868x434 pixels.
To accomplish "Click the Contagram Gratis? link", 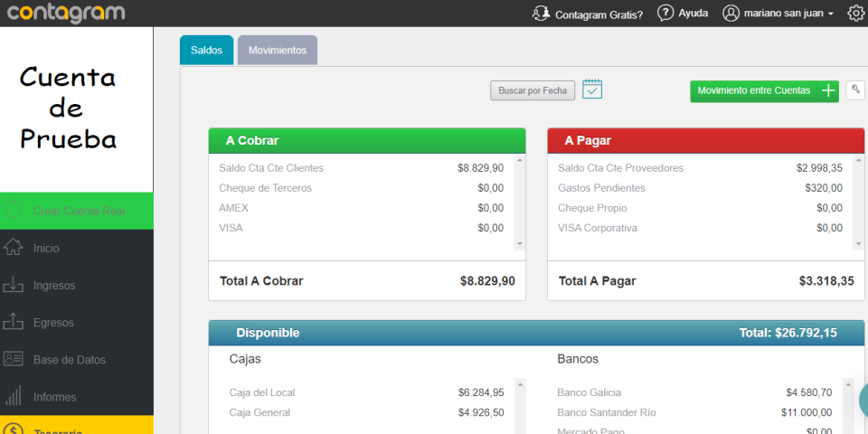I will coord(599,14).
